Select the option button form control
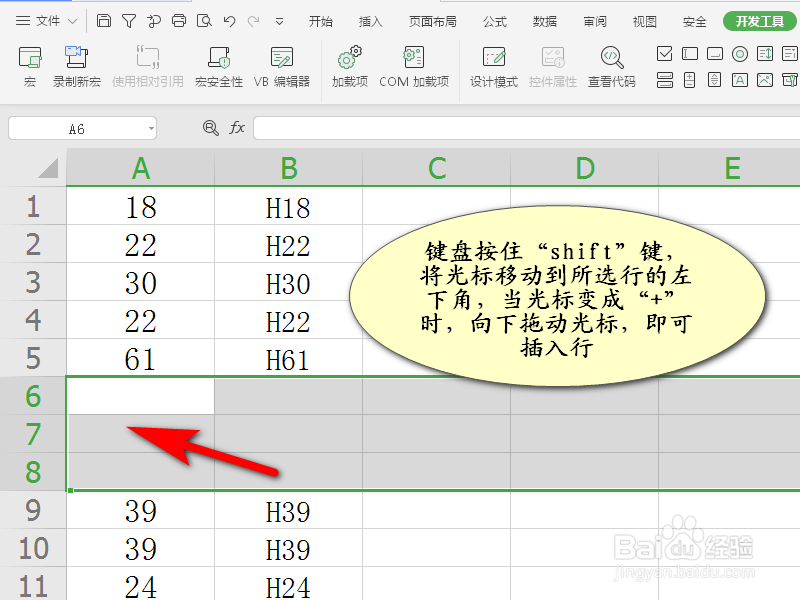 (x=739, y=52)
